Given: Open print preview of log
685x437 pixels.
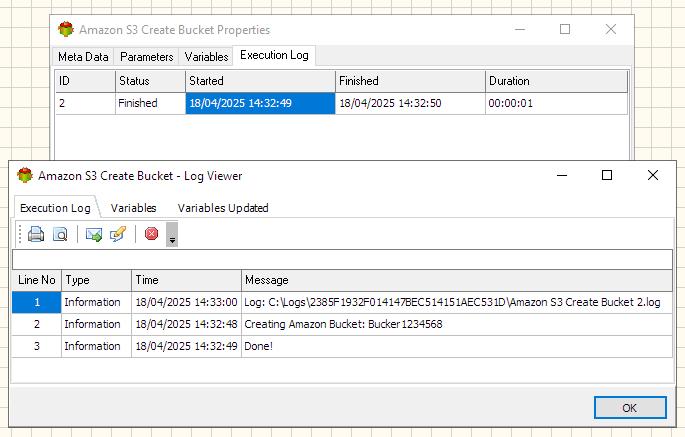Looking at the screenshot, I should pyautogui.click(x=60, y=234).
